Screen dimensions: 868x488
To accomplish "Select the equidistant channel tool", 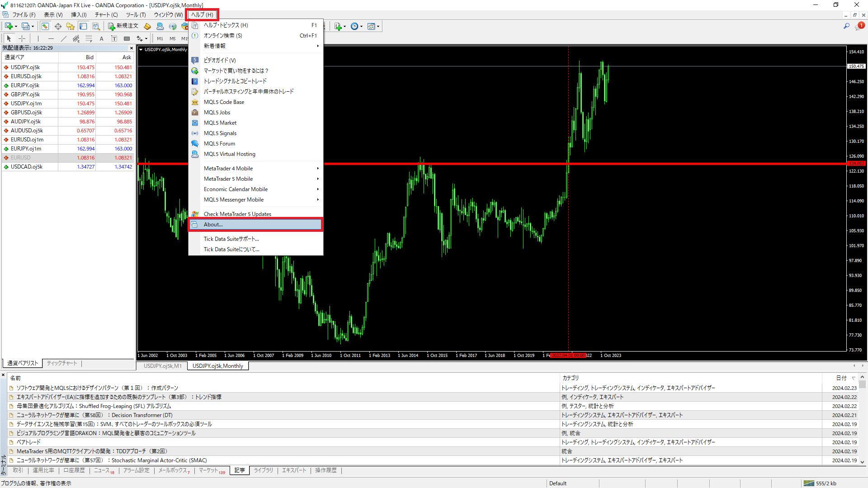I will click(76, 38).
